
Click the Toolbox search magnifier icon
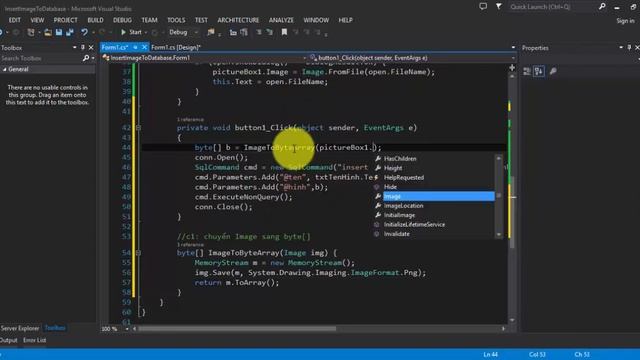pos(86,58)
